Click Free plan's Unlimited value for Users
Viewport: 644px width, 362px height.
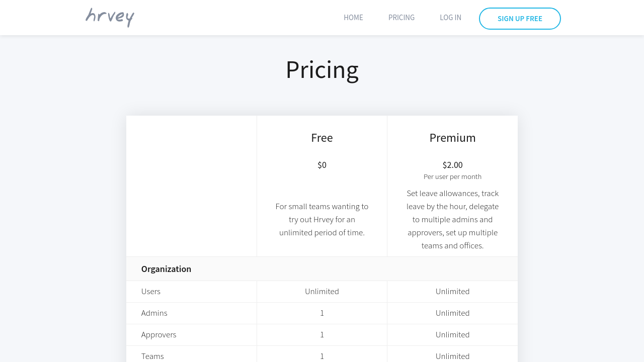point(322,292)
